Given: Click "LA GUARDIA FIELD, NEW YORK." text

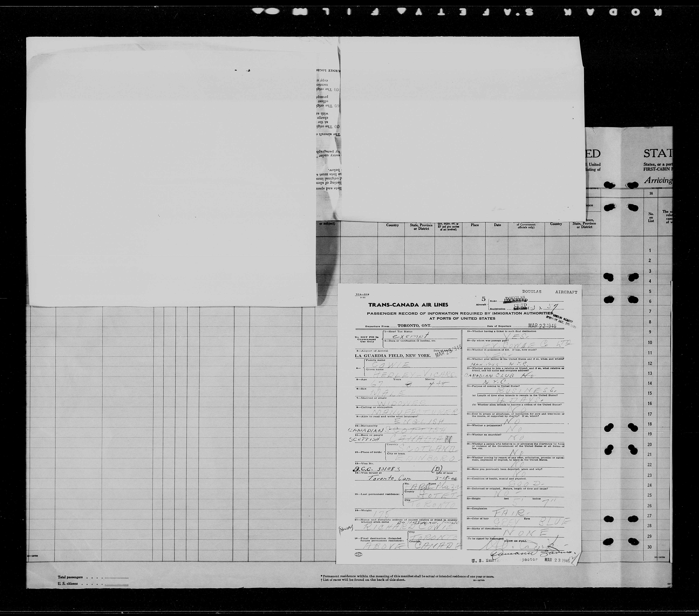Looking at the screenshot, I should 393,356.
